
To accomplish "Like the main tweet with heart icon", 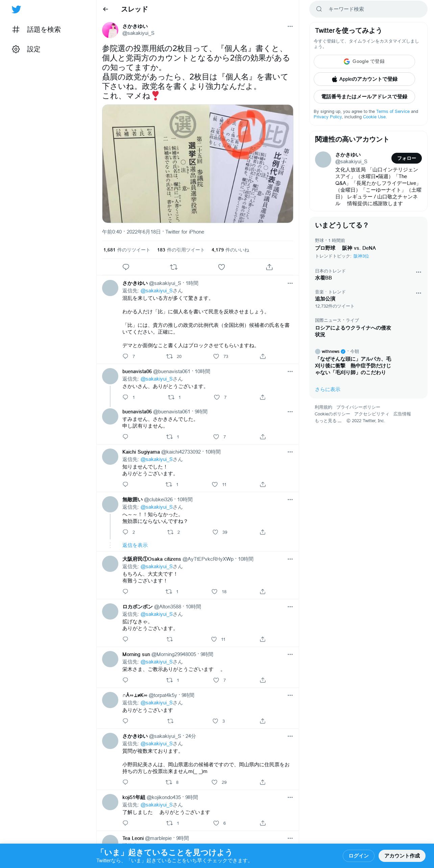I will point(221,267).
